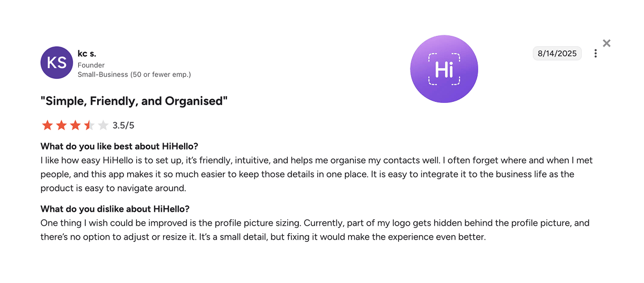
Task: Click the "Small-Business (50 or fewer emp.)" label
Action: (134, 75)
